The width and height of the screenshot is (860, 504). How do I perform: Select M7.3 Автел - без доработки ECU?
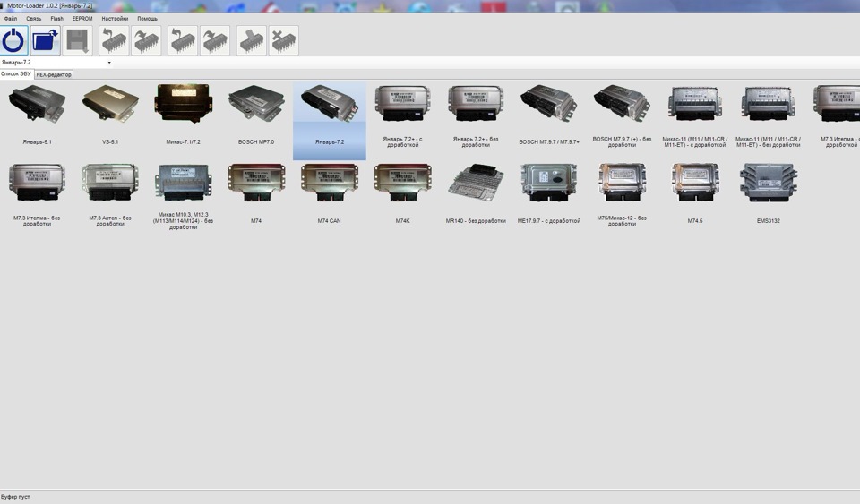tap(110, 194)
